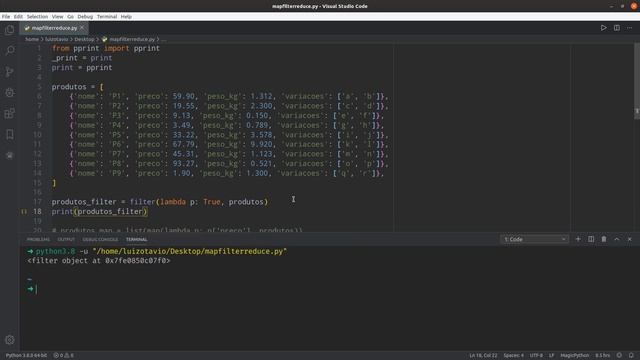Open the last activity bar icon below Bookmarks
This screenshot has width=640, height=360.
(x=9, y=155)
